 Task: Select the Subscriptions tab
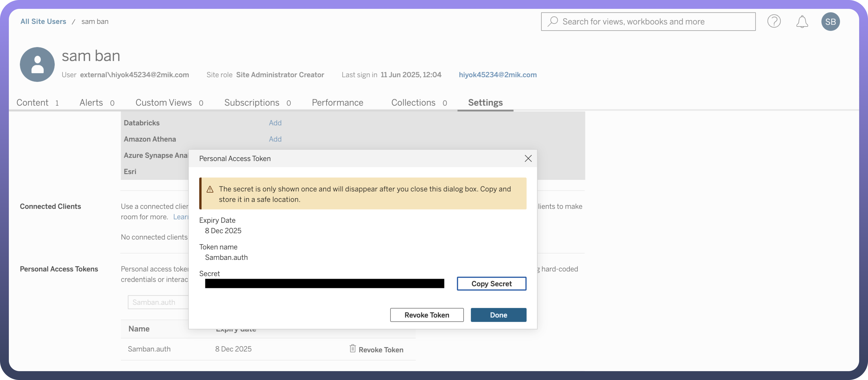pos(252,103)
